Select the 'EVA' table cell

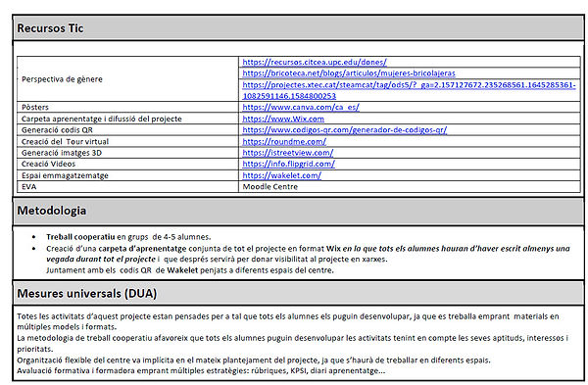[x=127, y=187]
